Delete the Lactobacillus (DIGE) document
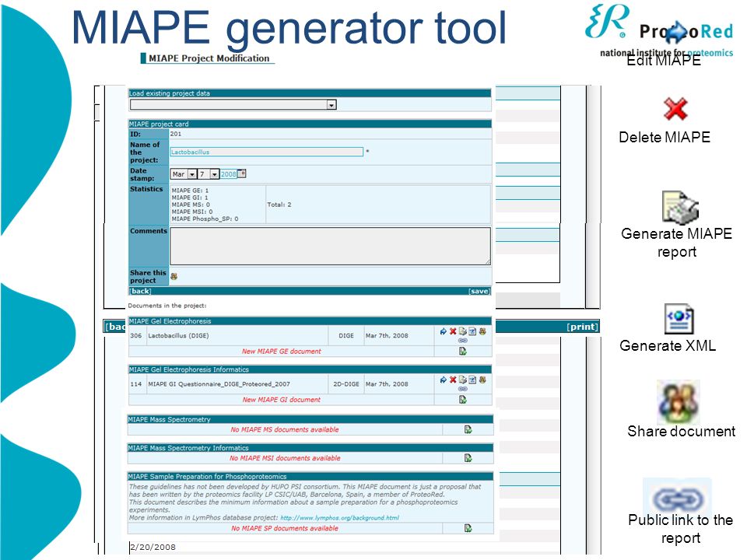The height and width of the screenshot is (560, 747). [x=453, y=331]
